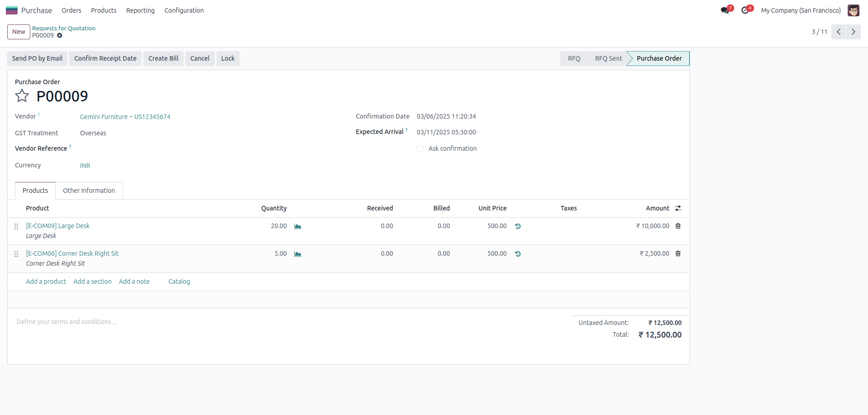Image resolution: width=868 pixels, height=415 pixels.
Task: Open forecast chart icon for Large Desk
Action: coord(297,226)
